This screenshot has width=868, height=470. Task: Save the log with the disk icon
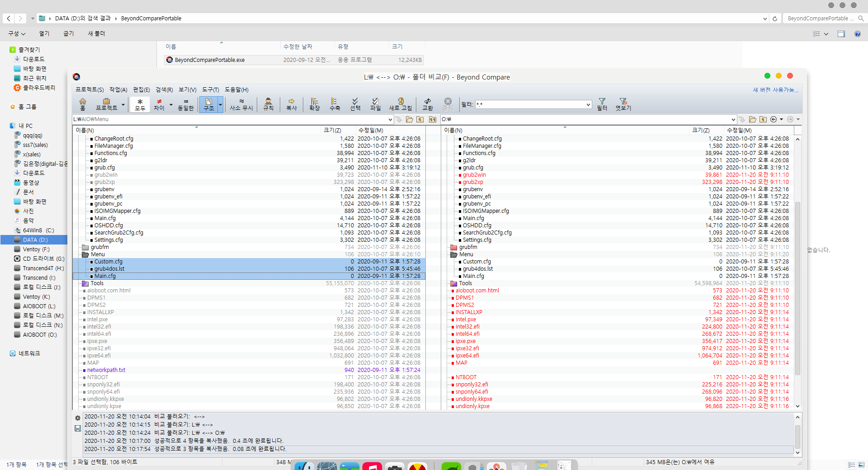tap(78, 428)
